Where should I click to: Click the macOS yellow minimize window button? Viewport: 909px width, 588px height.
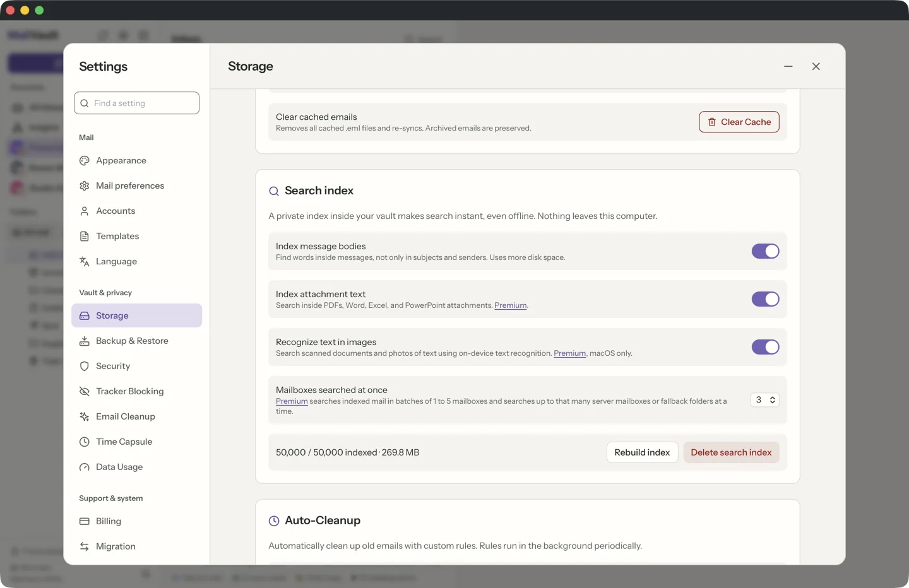click(25, 10)
